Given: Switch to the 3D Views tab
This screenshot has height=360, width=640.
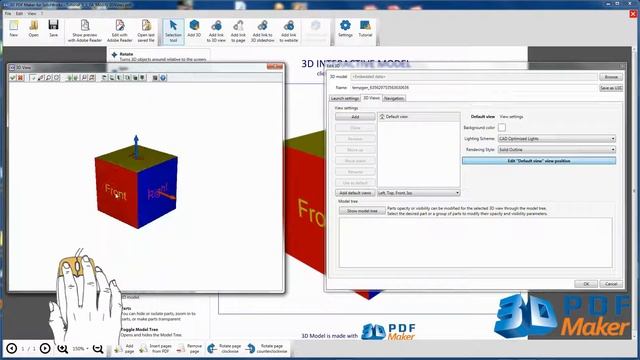Looking at the screenshot, I should tap(371, 98).
